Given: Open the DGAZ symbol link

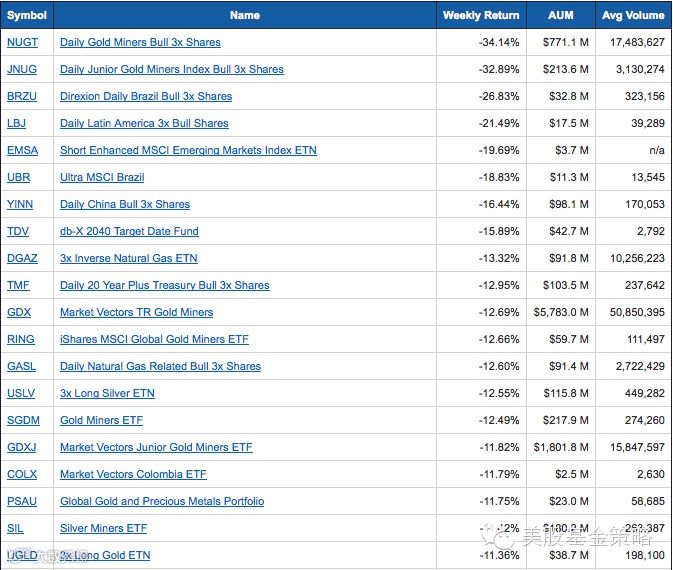Looking at the screenshot, I should coord(22,258).
